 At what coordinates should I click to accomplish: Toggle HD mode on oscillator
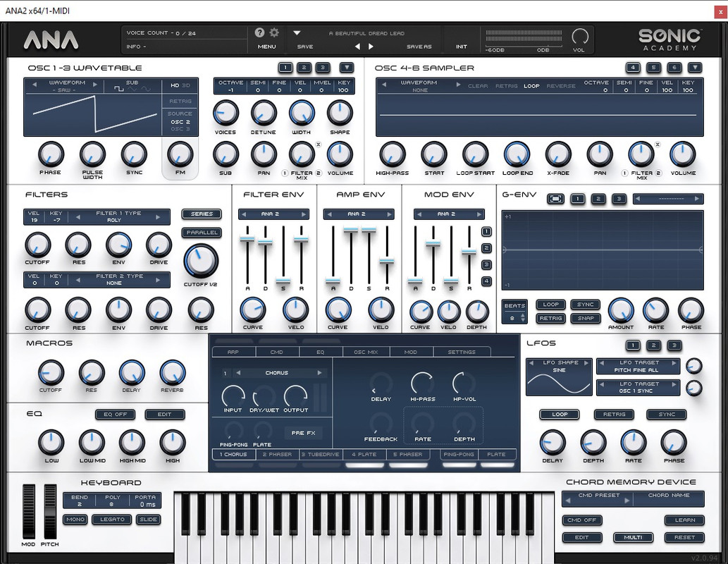click(175, 85)
